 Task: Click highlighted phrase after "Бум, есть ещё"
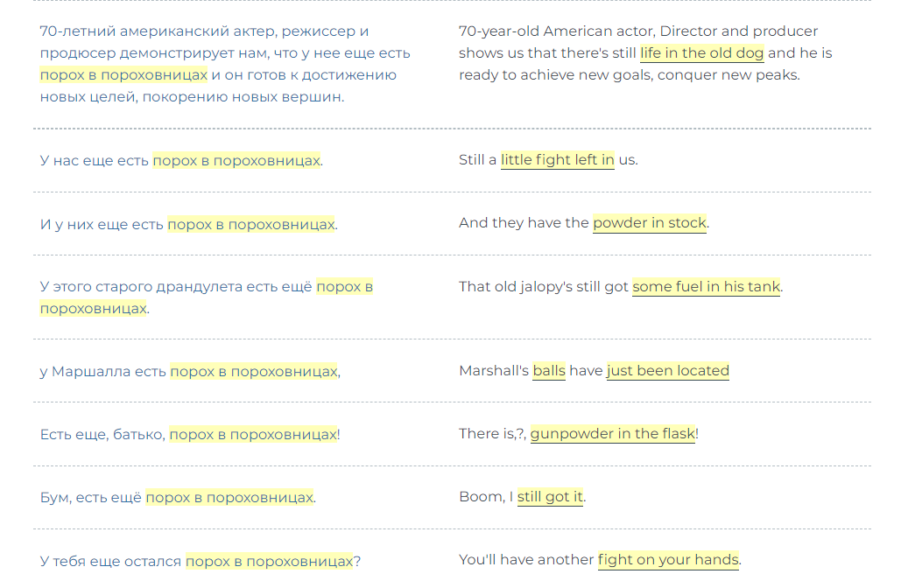(229, 498)
